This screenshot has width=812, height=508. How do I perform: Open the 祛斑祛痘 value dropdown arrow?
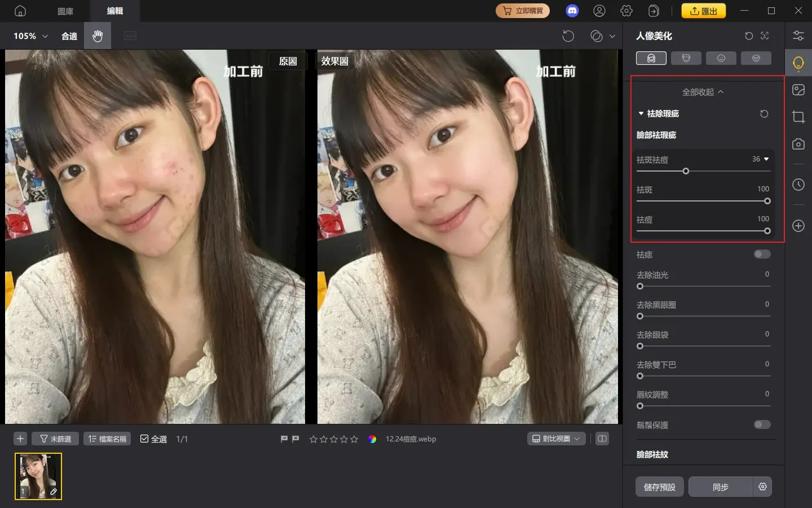(x=766, y=160)
